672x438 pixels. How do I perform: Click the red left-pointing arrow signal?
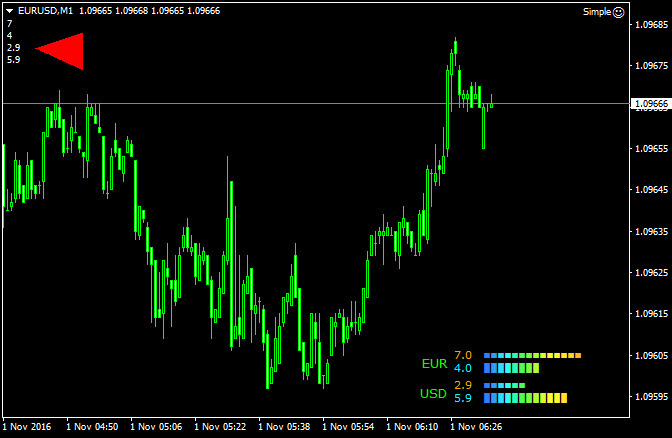[x=59, y=51]
